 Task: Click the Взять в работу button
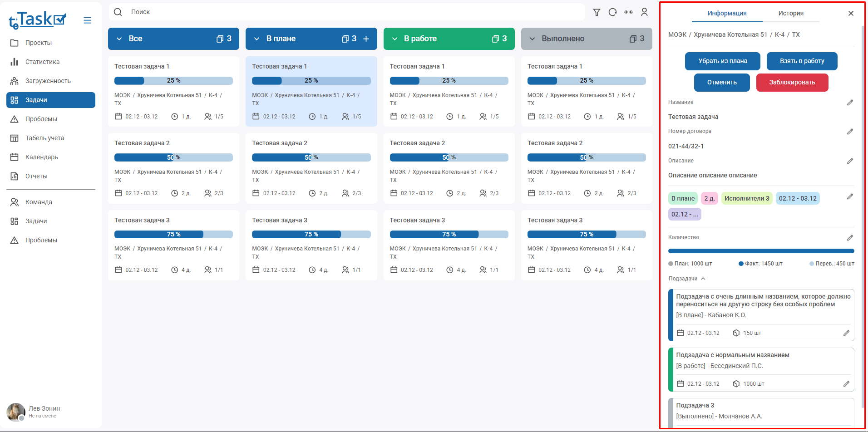pos(802,61)
